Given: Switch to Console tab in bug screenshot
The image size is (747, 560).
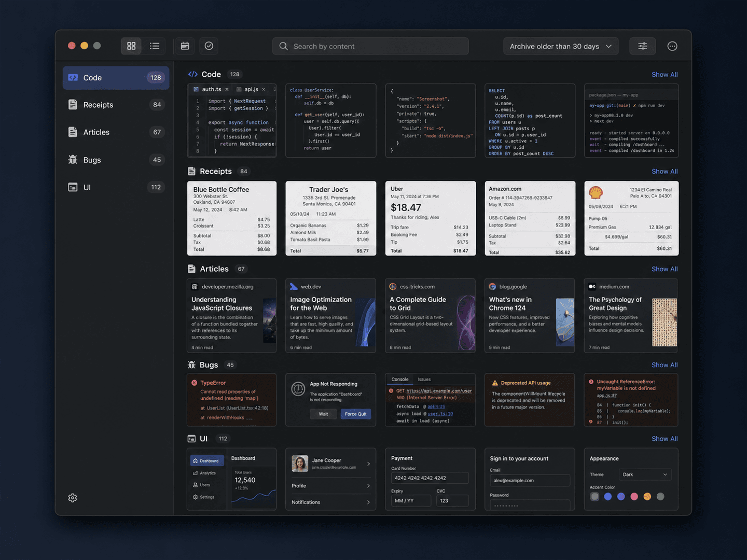Looking at the screenshot, I should 400,380.
